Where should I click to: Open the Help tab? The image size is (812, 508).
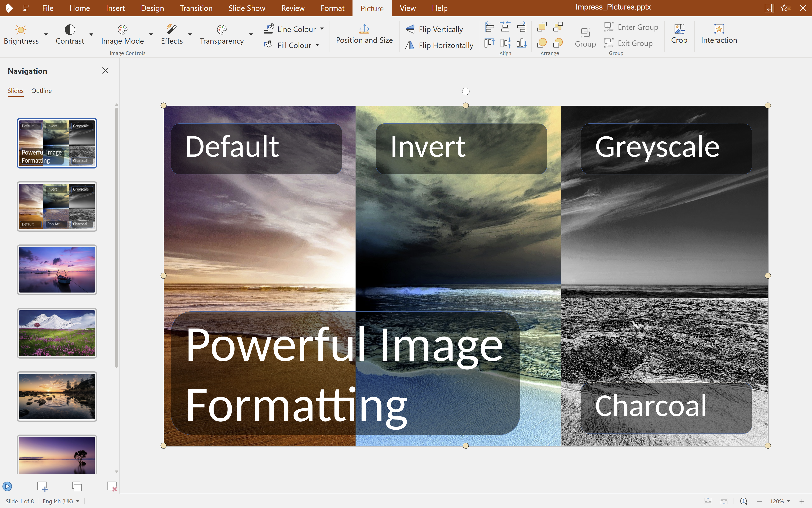point(440,8)
